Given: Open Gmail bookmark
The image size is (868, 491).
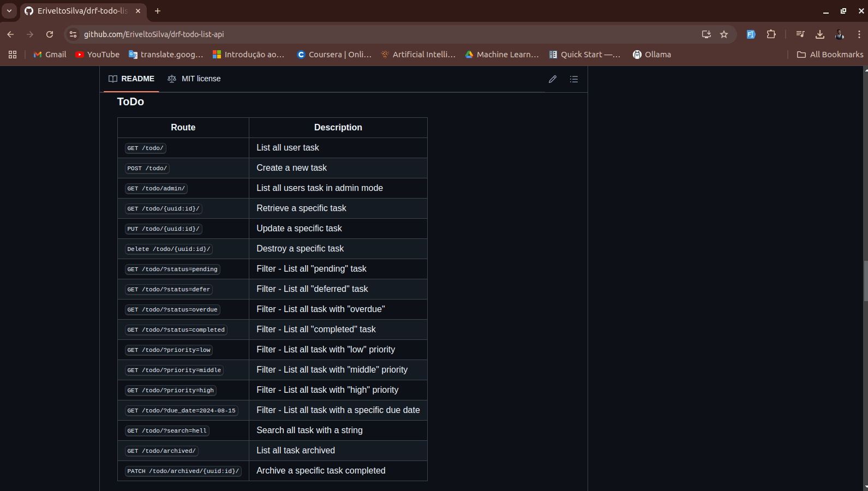Looking at the screenshot, I should (50, 55).
